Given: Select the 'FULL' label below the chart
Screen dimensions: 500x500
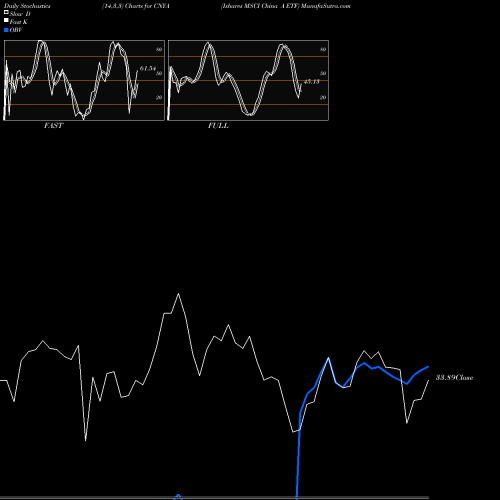Looking at the screenshot, I should tap(218, 126).
